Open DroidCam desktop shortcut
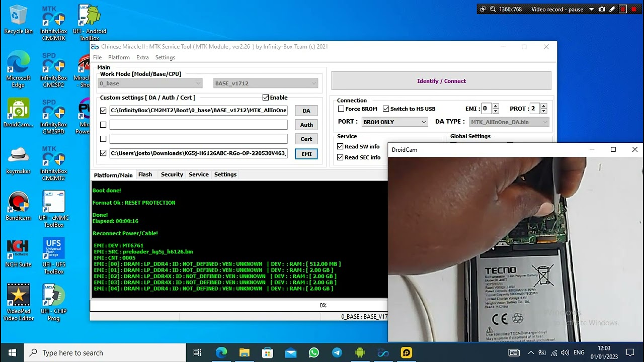 click(x=18, y=113)
